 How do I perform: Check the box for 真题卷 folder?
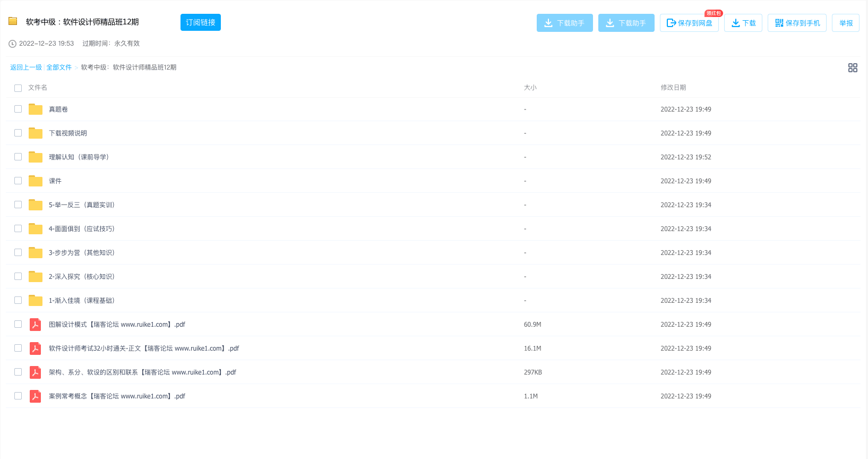pyautogui.click(x=18, y=109)
